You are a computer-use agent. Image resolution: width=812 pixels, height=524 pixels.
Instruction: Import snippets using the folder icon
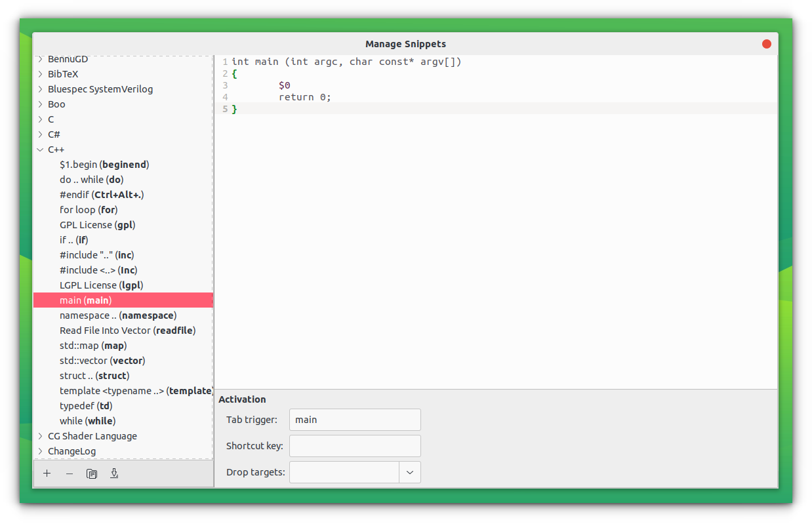91,473
